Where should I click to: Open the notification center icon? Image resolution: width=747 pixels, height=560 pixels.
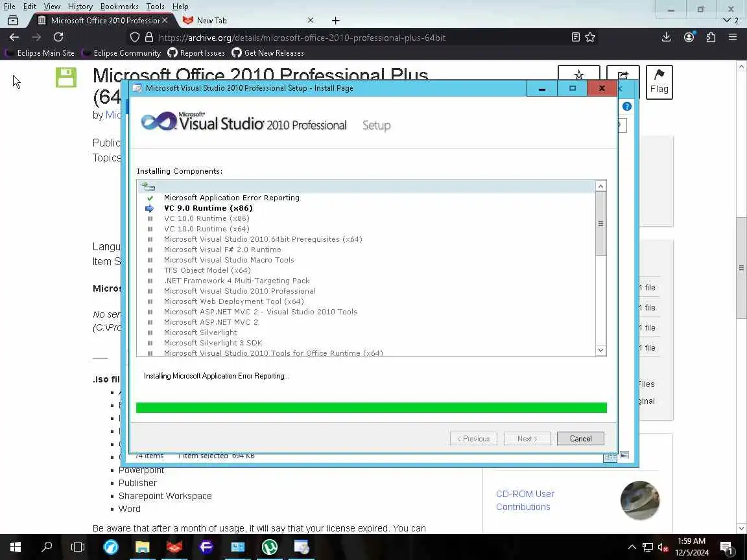click(x=726, y=547)
